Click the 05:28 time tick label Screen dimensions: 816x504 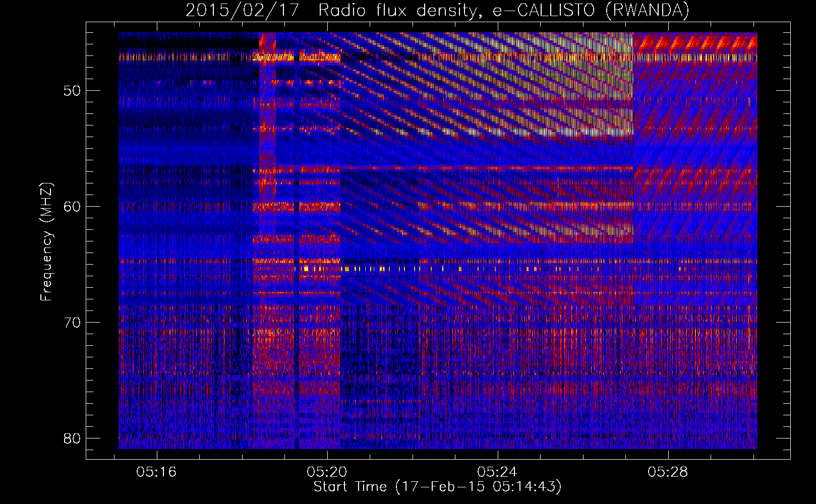(x=668, y=472)
